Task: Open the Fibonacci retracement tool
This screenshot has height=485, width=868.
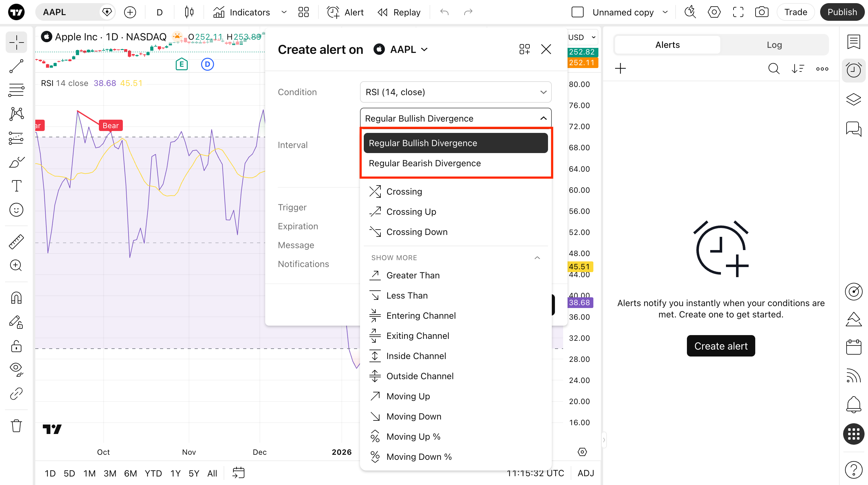Action: [16, 90]
